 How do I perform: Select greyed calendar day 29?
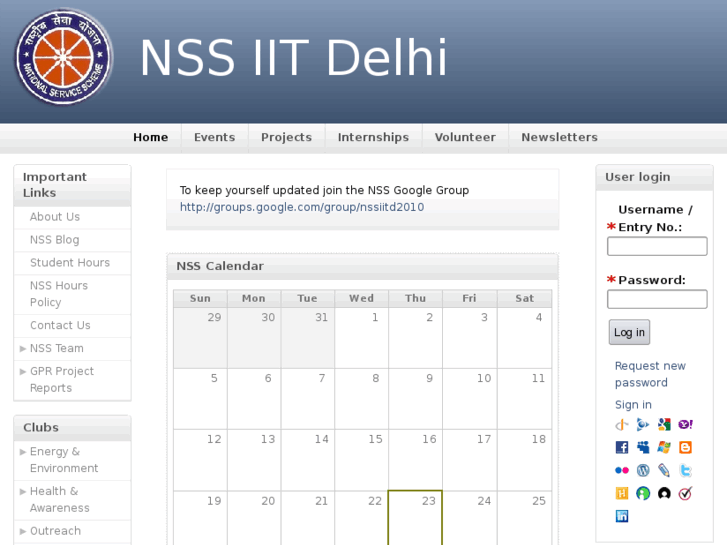coord(200,338)
